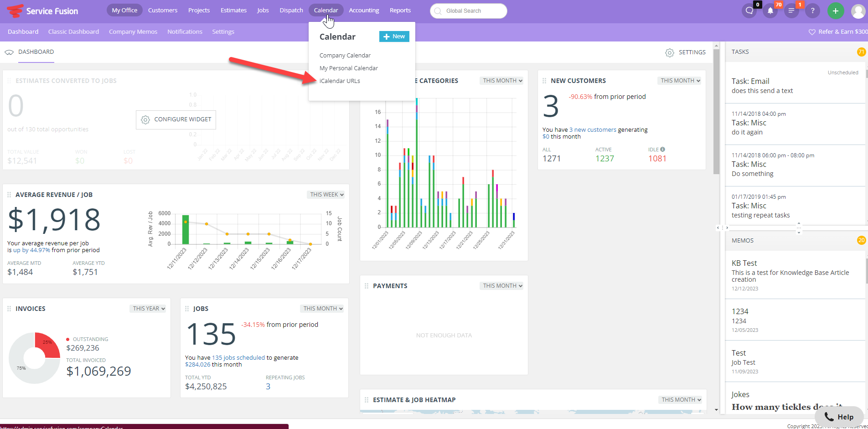Click the drag handle on Invoices widget
Image resolution: width=868 pixels, height=429 pixels.
(x=9, y=309)
